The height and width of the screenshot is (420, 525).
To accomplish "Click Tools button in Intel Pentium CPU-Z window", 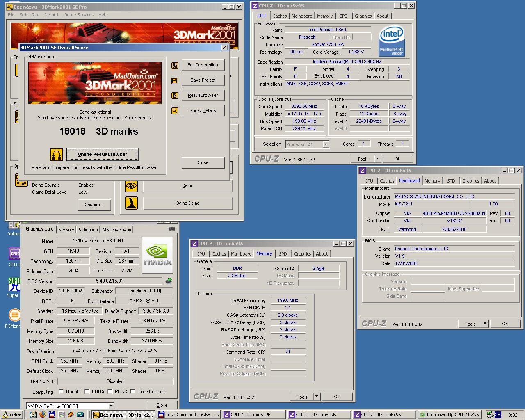I will click(363, 159).
